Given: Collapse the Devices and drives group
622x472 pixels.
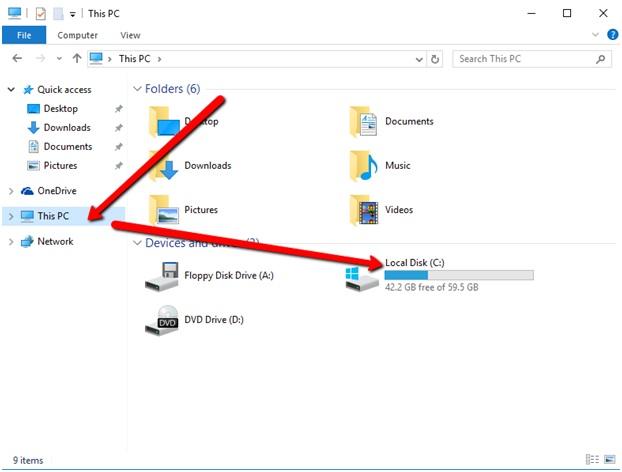Looking at the screenshot, I should coord(137,243).
